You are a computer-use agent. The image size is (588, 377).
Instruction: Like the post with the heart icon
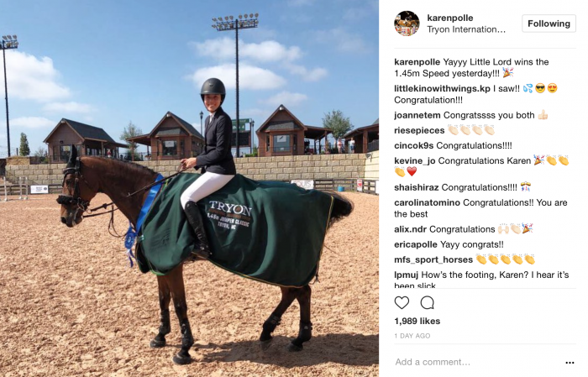click(x=402, y=302)
